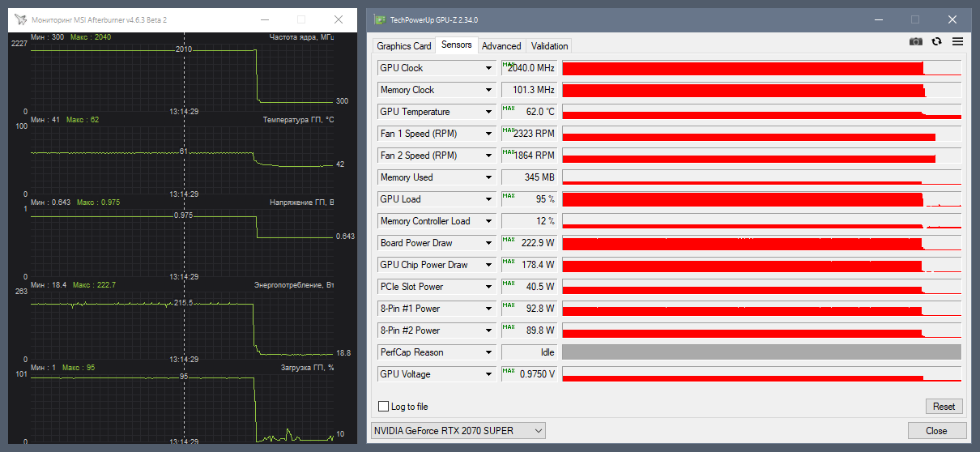Viewport: 980px width, 452px height.
Task: Click the GPU-Z refresh icon
Action: tap(937, 41)
